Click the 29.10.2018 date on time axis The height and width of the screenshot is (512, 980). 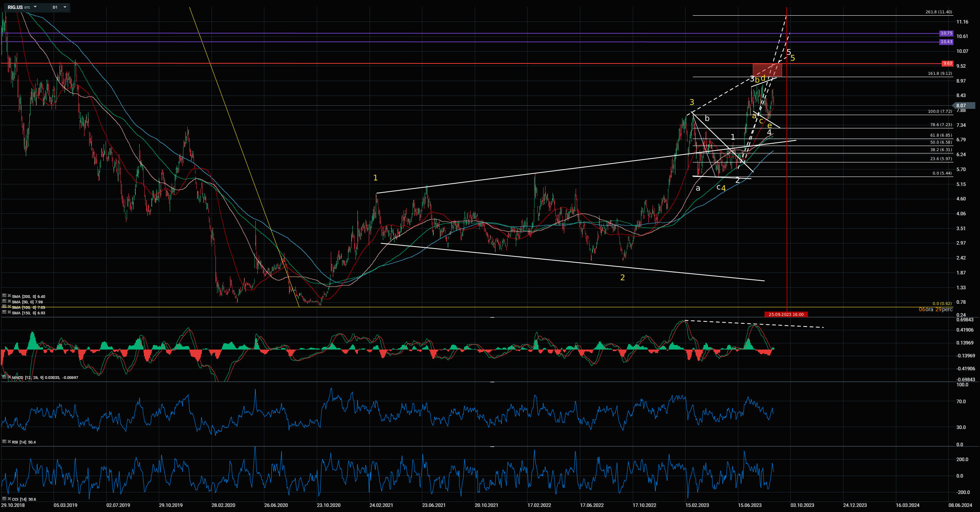pos(13,505)
